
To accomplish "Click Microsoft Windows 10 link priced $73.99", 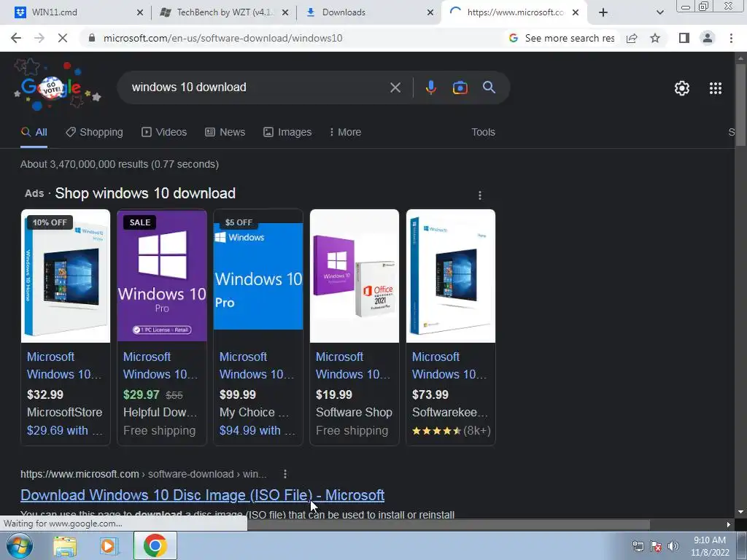I will point(449,365).
